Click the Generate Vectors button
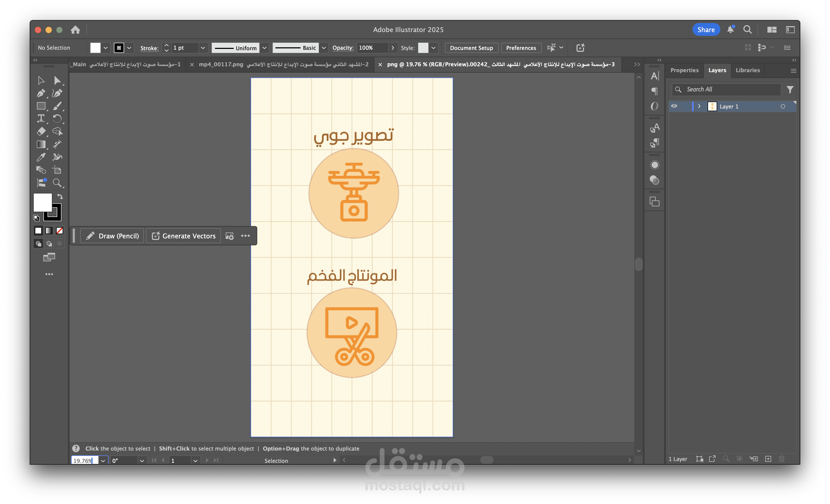This screenshot has height=504, width=830. click(184, 236)
